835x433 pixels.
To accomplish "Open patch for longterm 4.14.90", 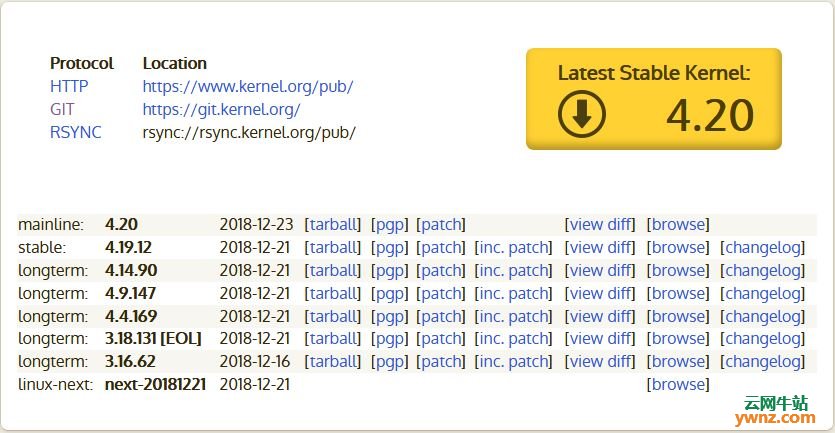I will coord(441,270).
